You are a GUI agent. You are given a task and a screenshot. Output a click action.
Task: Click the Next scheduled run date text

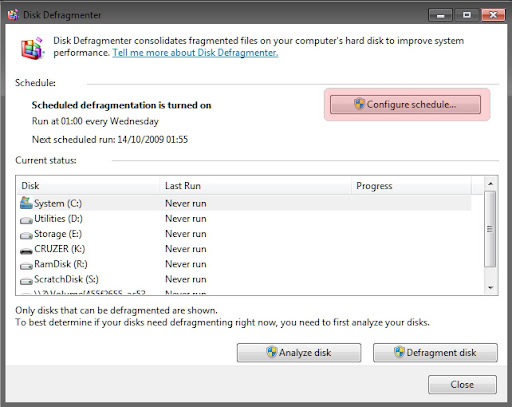tap(110, 139)
